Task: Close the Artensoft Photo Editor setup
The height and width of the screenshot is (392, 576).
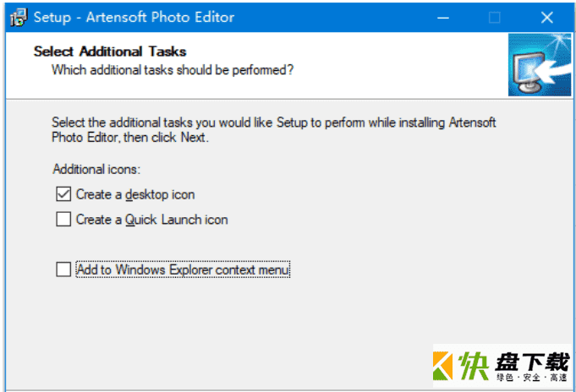Action: pos(547,17)
